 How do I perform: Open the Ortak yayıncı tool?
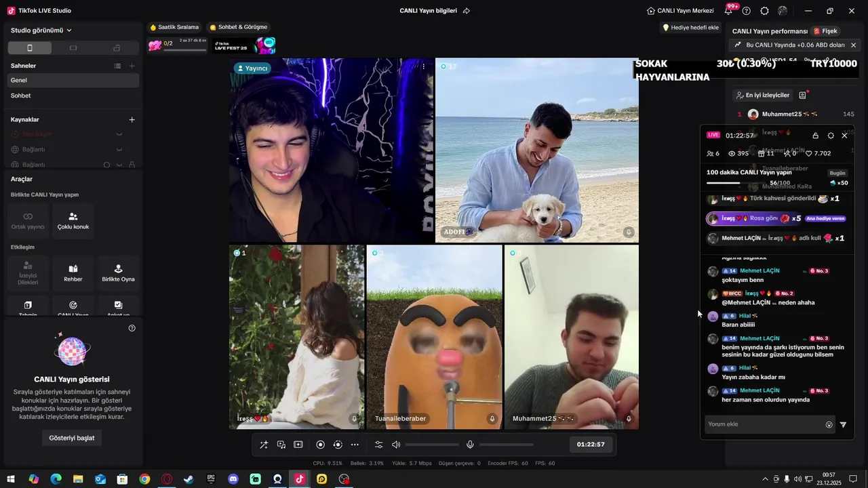(x=28, y=221)
